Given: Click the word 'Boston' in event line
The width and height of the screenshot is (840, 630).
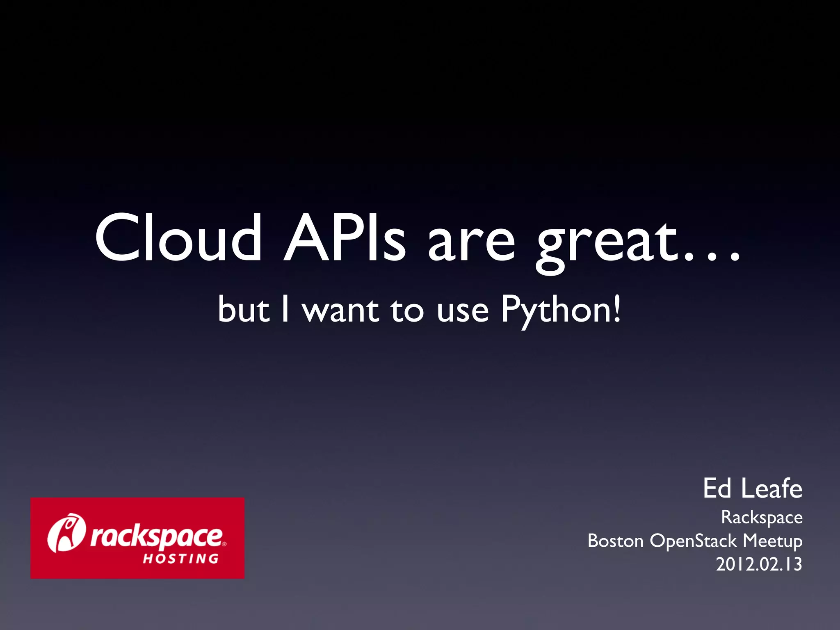Looking at the screenshot, I should (615, 541).
